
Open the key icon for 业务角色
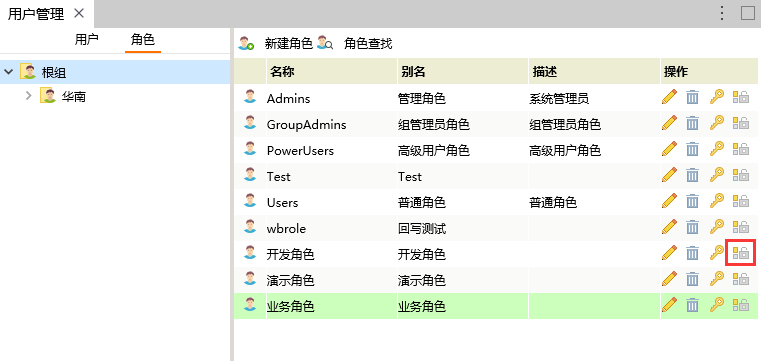(716, 305)
